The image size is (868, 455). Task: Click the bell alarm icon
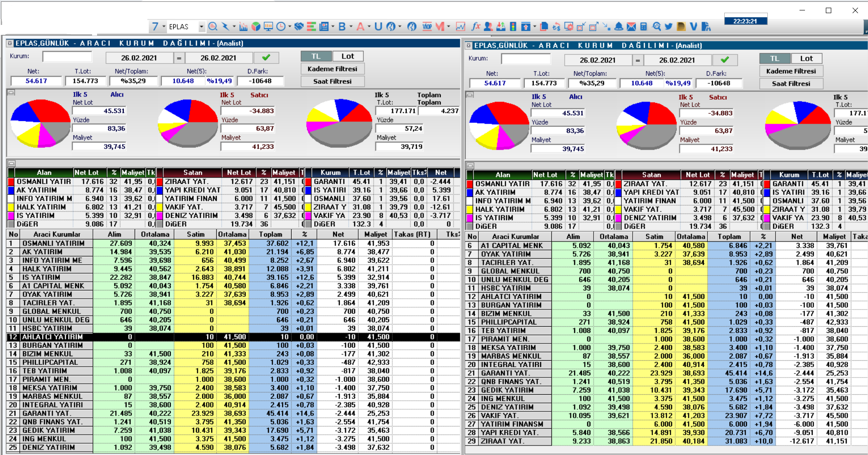click(x=619, y=27)
